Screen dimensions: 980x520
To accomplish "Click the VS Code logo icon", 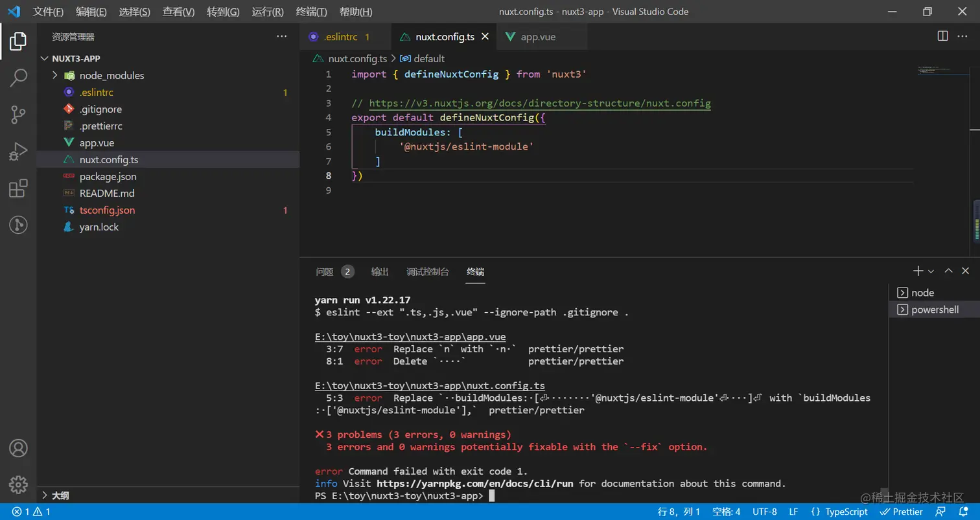I will click(14, 12).
